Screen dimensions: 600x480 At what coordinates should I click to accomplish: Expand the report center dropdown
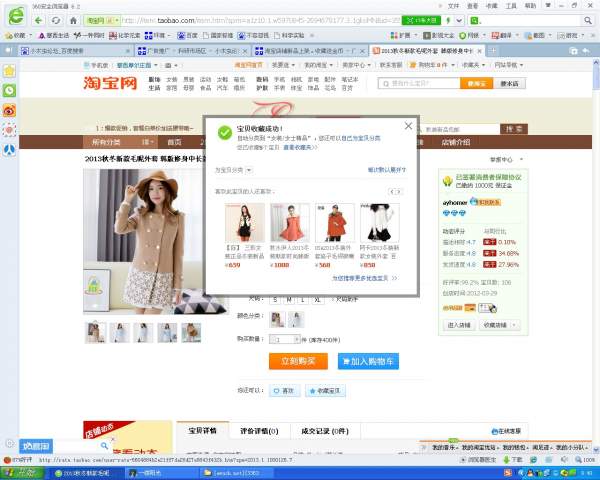pos(521,159)
